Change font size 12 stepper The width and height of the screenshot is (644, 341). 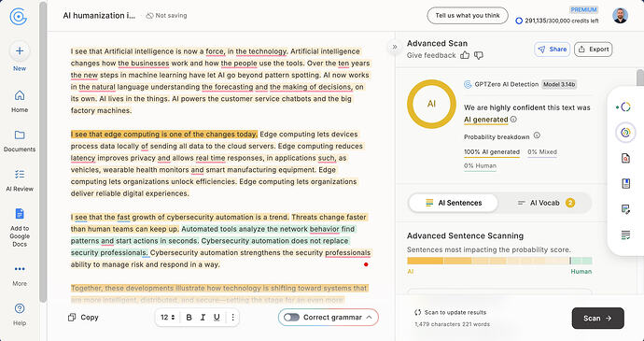[x=168, y=317]
